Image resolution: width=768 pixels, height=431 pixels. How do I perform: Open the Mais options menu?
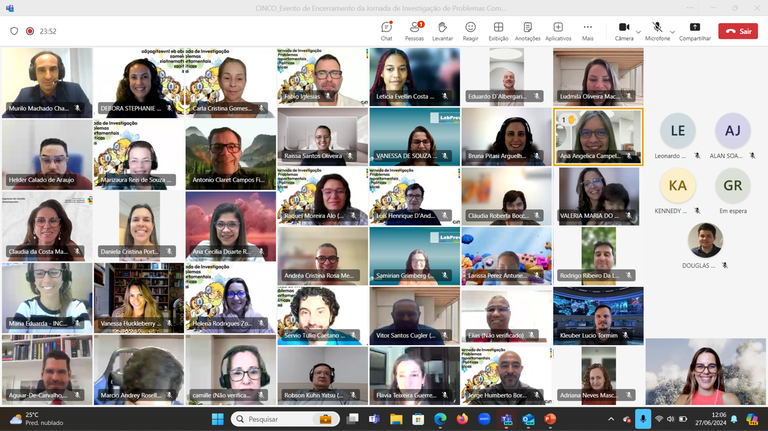click(x=588, y=28)
